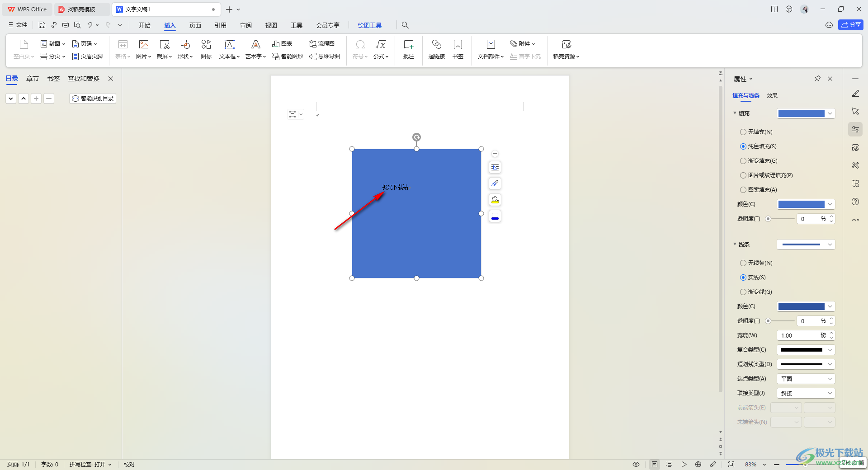Viewport: 868px width, 470px height.
Task: Switch to web layout view in status bar
Action: pos(698,465)
